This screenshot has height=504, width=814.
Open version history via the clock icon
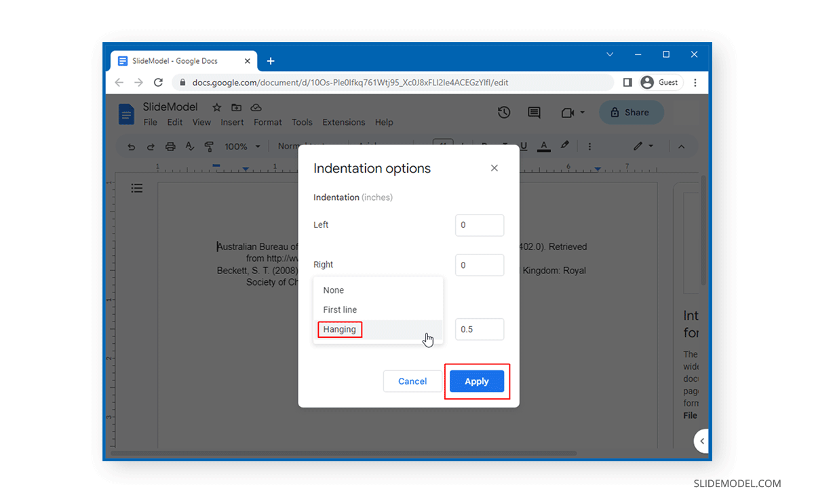tap(504, 112)
